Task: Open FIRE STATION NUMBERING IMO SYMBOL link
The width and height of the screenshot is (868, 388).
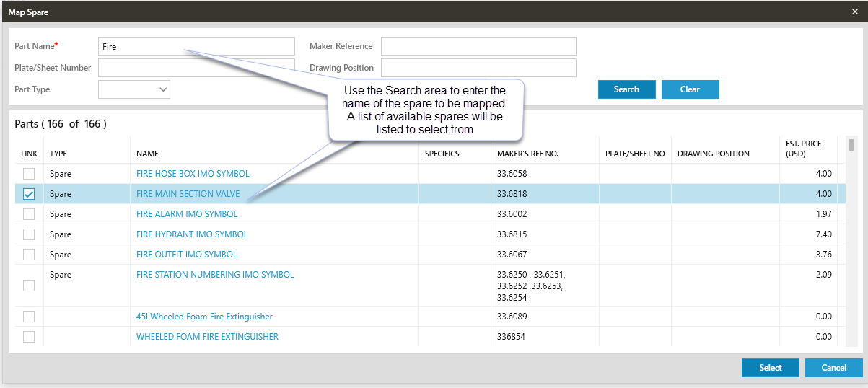Action: pyautogui.click(x=215, y=275)
